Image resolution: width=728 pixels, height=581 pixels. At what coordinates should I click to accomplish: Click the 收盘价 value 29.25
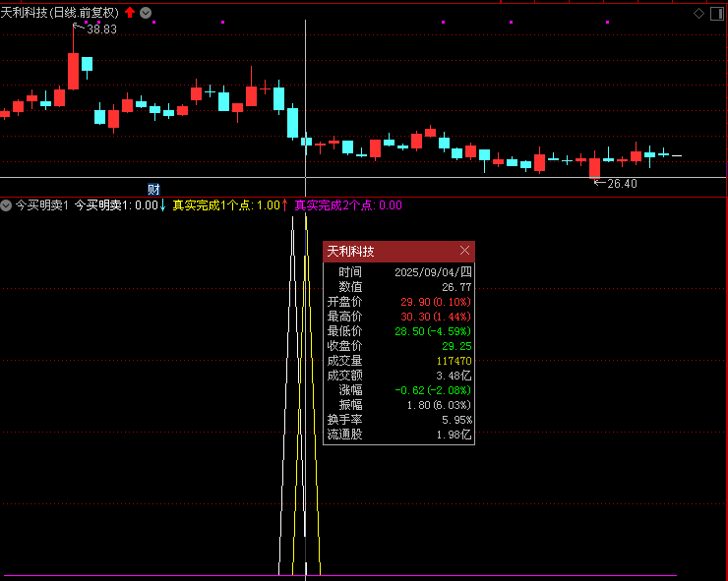click(456, 346)
